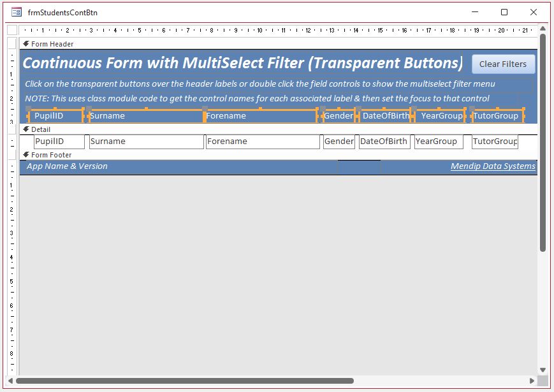The image size is (554, 392).
Task: Click the vertical scrollbar thumb
Action: pos(543,143)
